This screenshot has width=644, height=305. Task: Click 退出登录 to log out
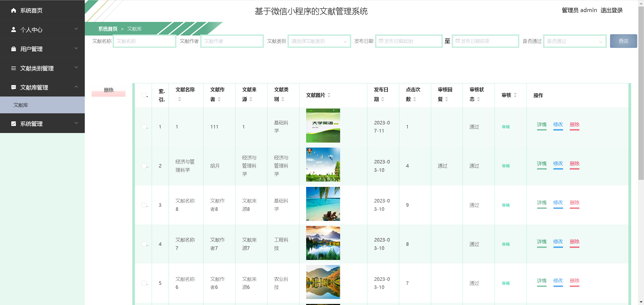(611, 10)
